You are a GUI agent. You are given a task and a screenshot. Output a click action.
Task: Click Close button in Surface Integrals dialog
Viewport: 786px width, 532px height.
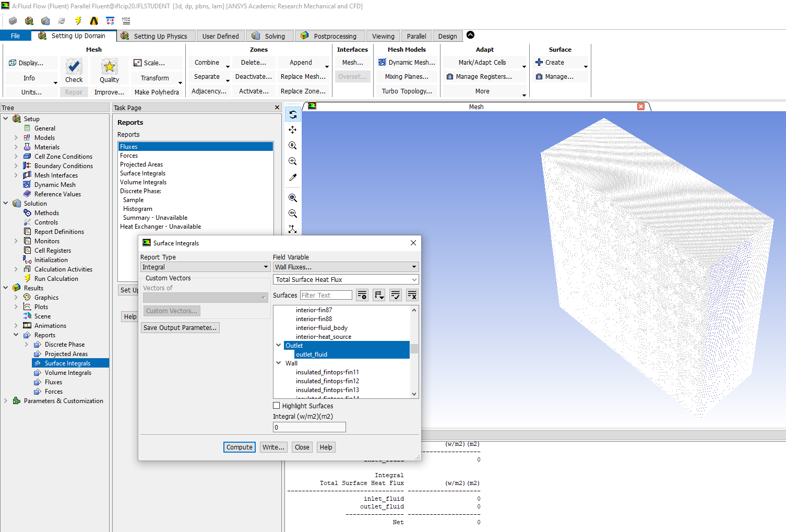click(302, 447)
